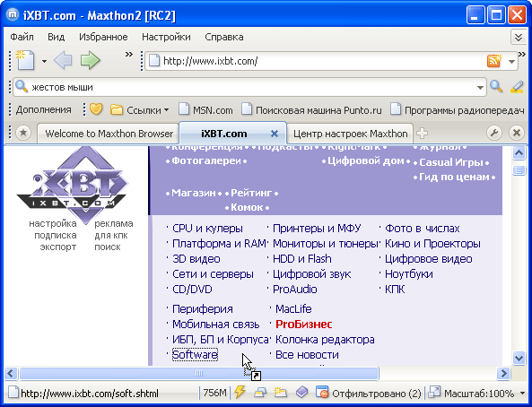Switch to Центр настроек Maxthon tab
532x407 pixels.
350,134
